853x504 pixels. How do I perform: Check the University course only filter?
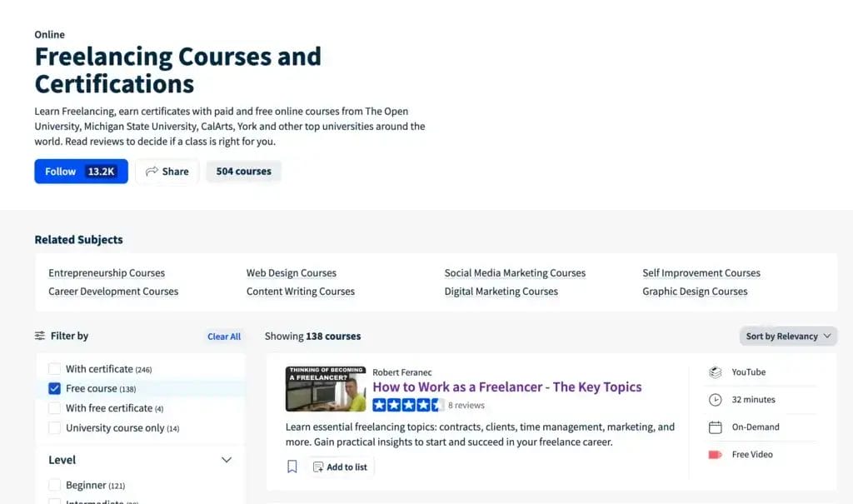[x=54, y=427]
